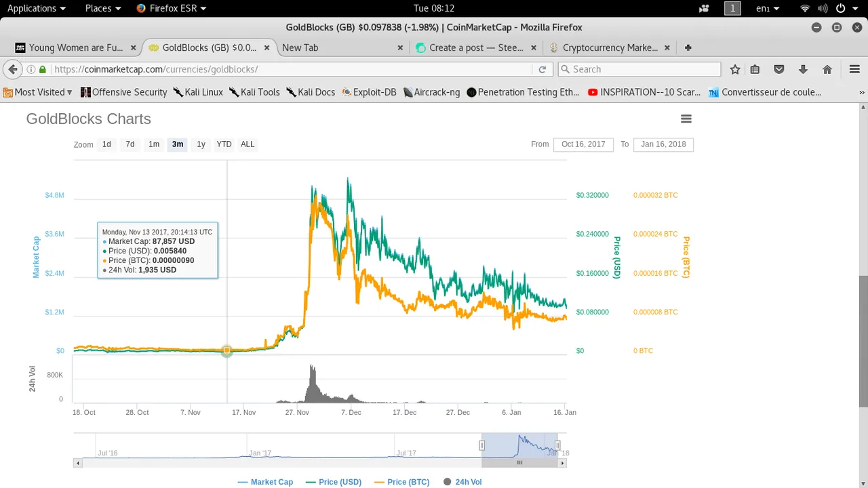Screen dimensions: 868x488
Task: Open the INSPIRATION YouTube bookmark
Action: click(x=644, y=92)
